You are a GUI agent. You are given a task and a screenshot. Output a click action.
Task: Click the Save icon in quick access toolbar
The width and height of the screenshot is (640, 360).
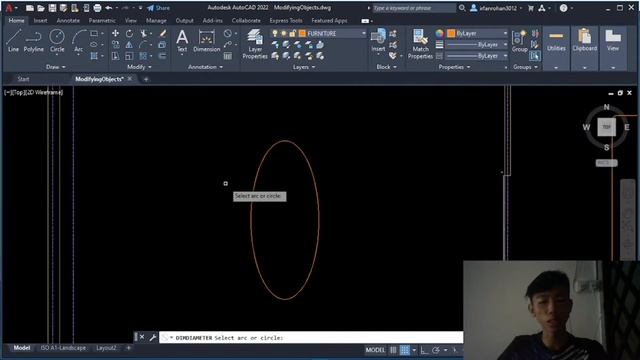point(52,8)
